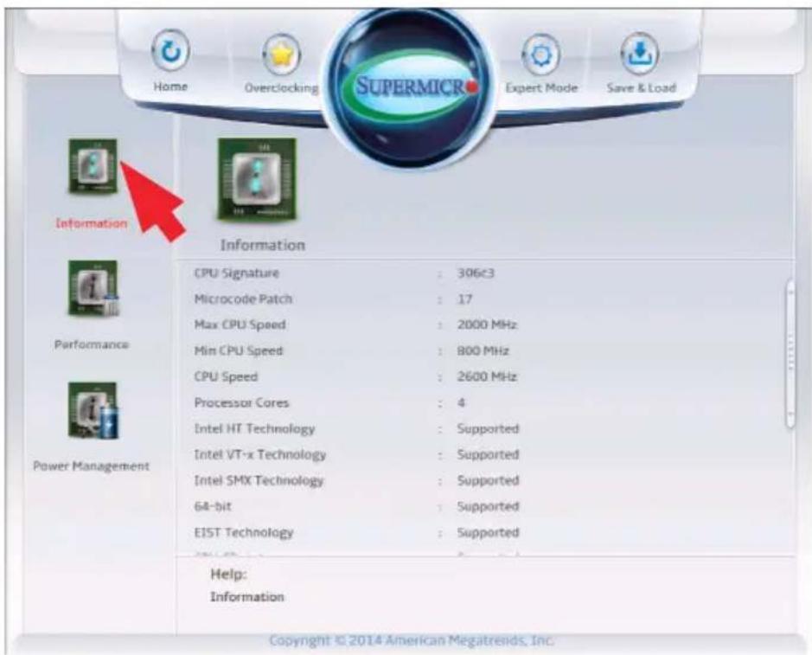Viewport: 812px width, 655px height.
Task: Click the Information heading under large icon
Action: 263,245
